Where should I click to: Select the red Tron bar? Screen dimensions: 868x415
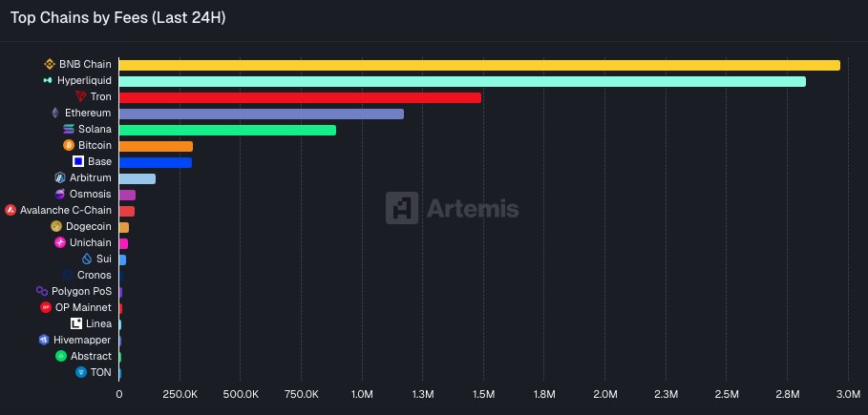point(300,97)
